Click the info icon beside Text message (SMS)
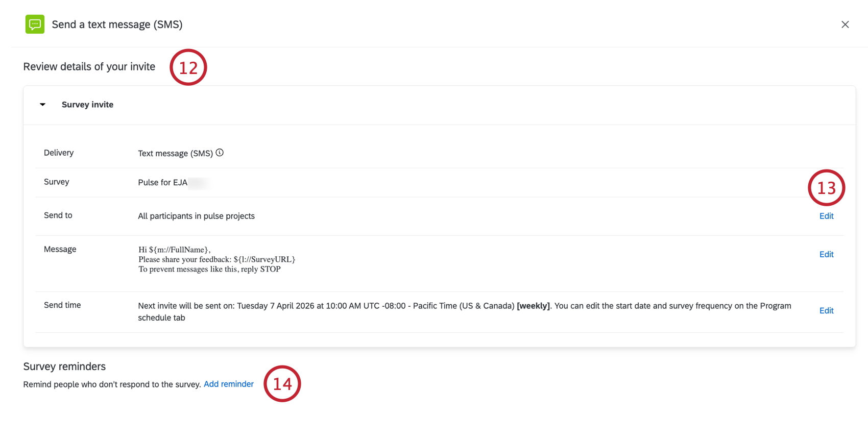 [x=220, y=153]
